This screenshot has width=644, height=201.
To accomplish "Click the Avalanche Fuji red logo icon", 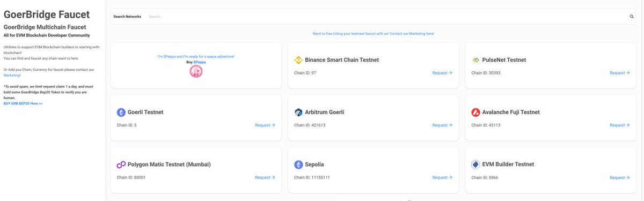I will 475,112.
